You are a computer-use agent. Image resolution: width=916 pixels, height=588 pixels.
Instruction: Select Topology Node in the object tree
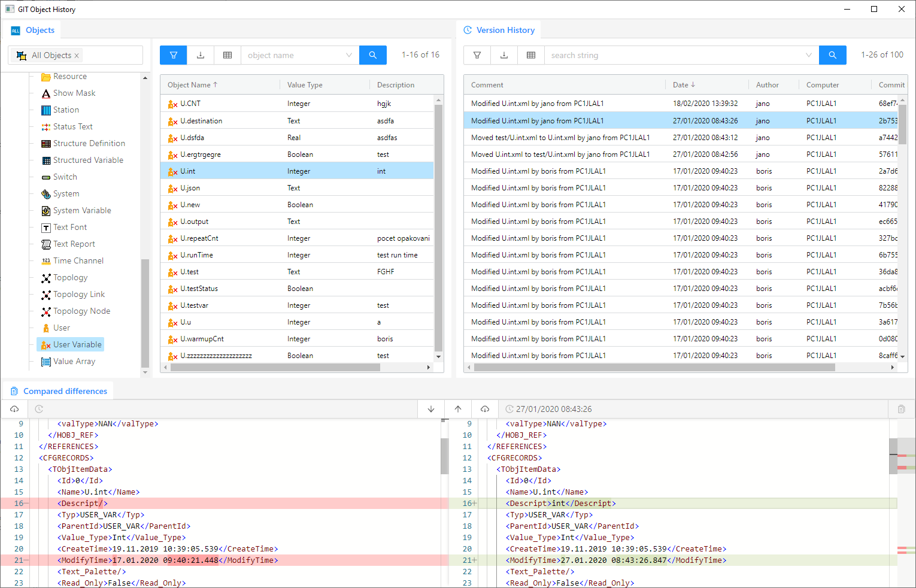(81, 311)
